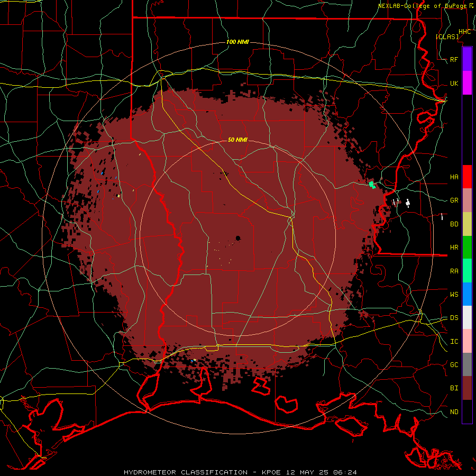Click the UK magenta legend swatch
Viewport: 476px width, 476px height.
(467, 83)
